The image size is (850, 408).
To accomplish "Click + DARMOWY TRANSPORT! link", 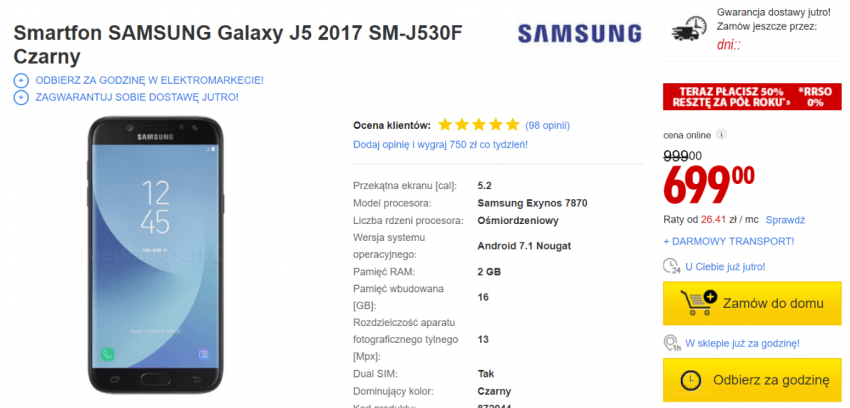I will (729, 241).
